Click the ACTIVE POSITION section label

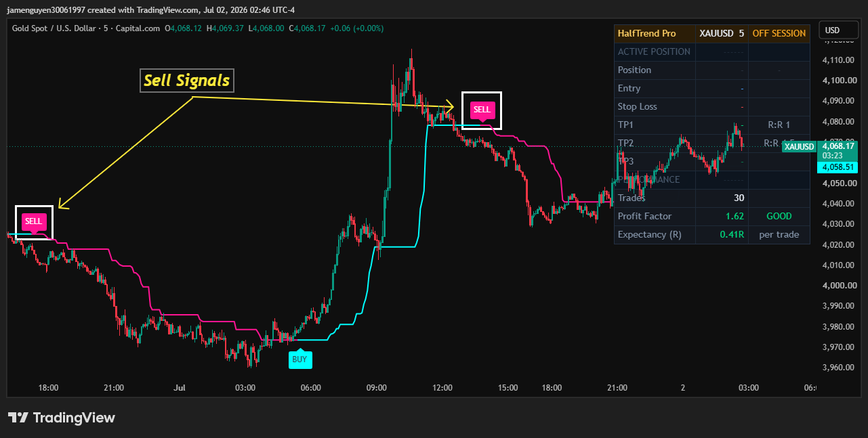pyautogui.click(x=654, y=51)
